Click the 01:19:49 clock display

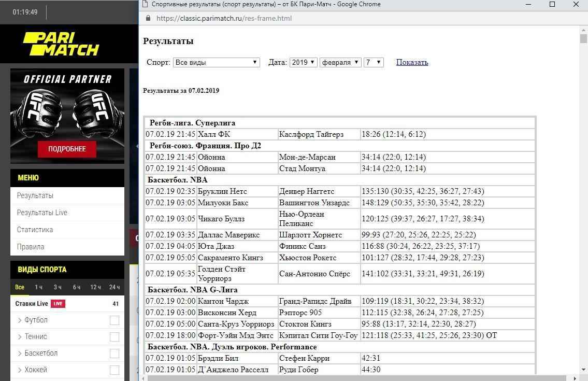(25, 12)
